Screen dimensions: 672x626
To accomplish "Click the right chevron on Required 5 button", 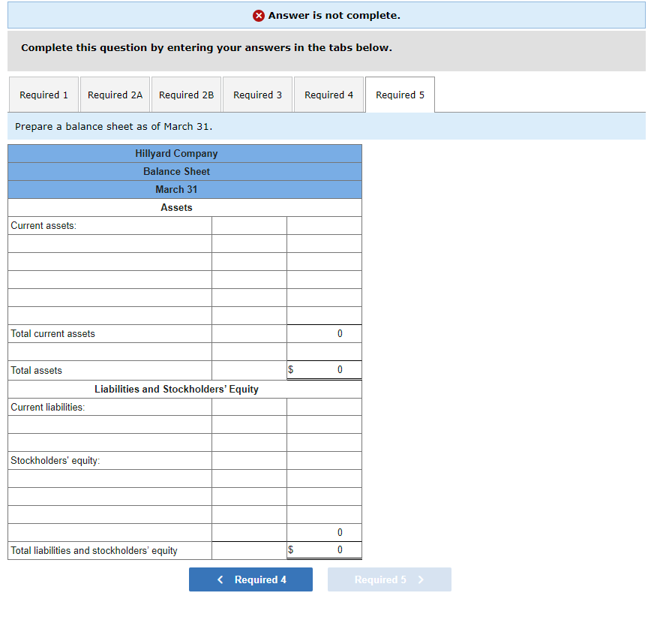I will pyautogui.click(x=419, y=579).
